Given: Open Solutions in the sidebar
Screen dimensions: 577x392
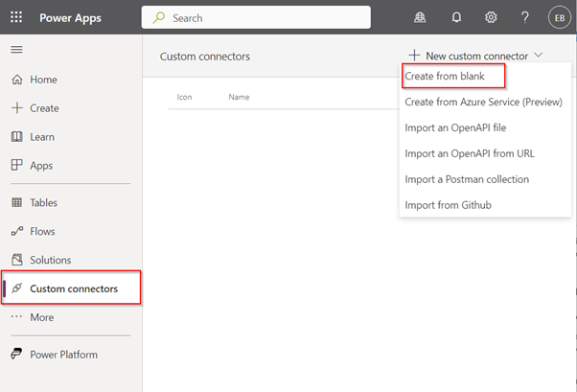Looking at the screenshot, I should tap(51, 260).
